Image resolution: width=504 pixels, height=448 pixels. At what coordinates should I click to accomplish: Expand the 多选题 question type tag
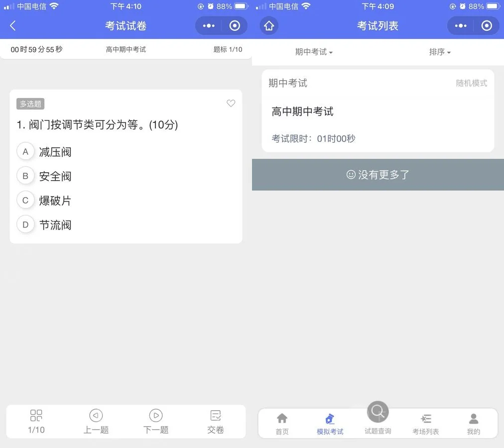(x=30, y=104)
